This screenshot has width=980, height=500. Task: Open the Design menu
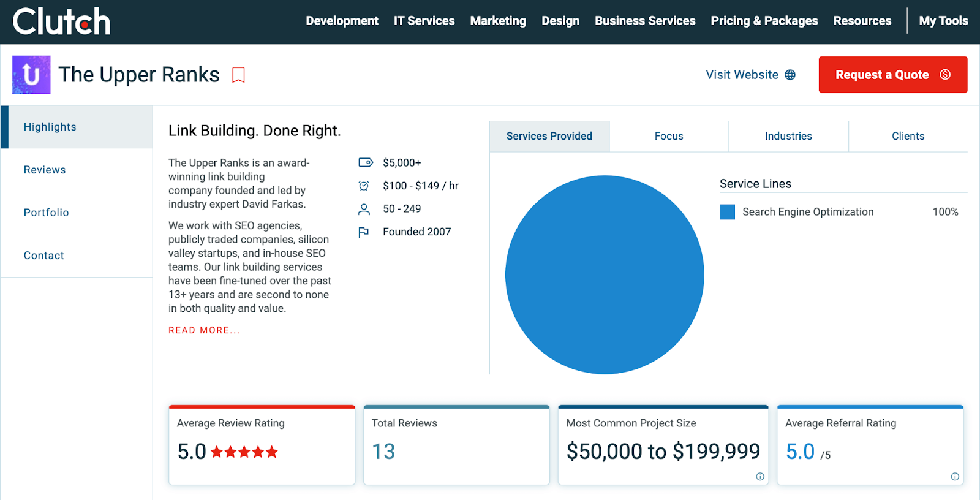(560, 21)
